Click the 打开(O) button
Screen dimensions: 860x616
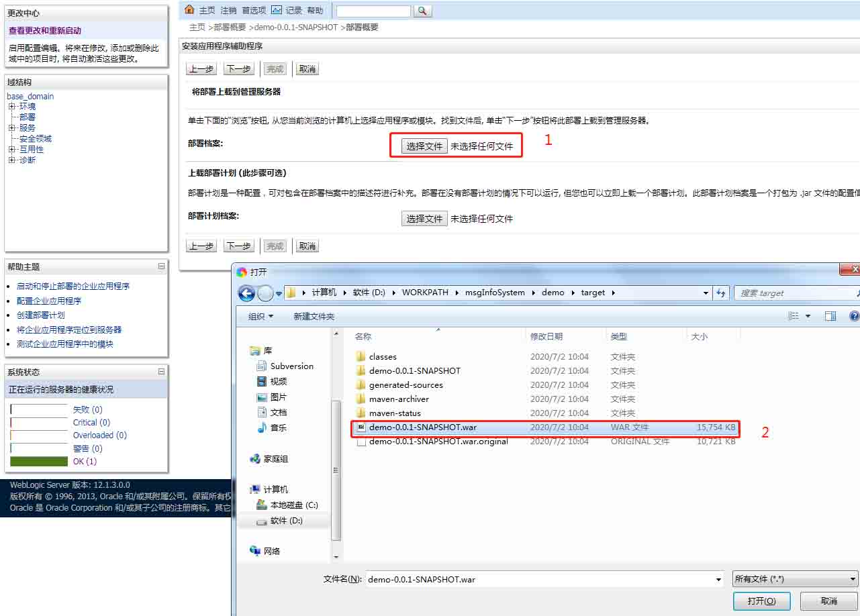coord(762,601)
